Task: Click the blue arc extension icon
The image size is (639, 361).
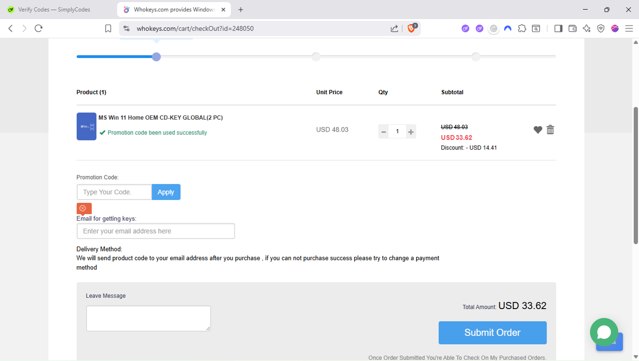Action: coord(507,28)
